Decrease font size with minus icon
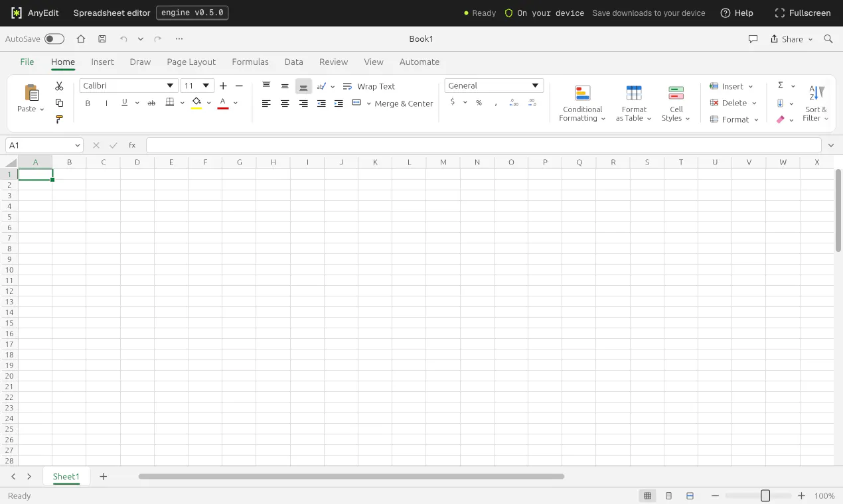The height and width of the screenshot is (504, 843). click(x=240, y=86)
